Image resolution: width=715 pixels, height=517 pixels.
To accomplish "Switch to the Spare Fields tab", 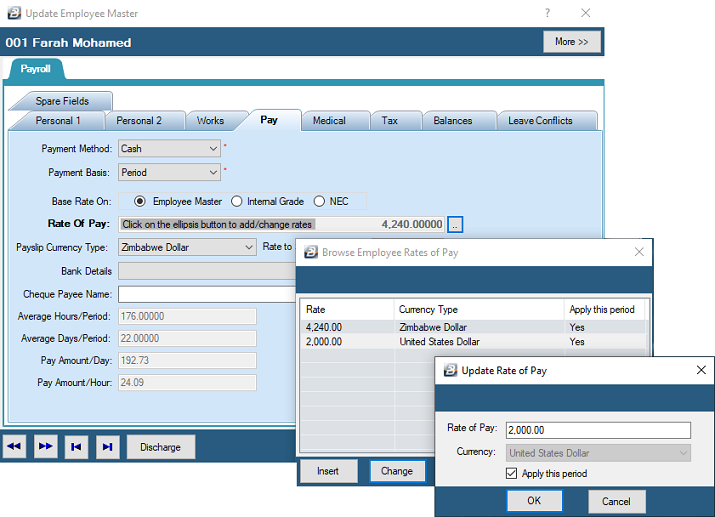I will pos(62,101).
